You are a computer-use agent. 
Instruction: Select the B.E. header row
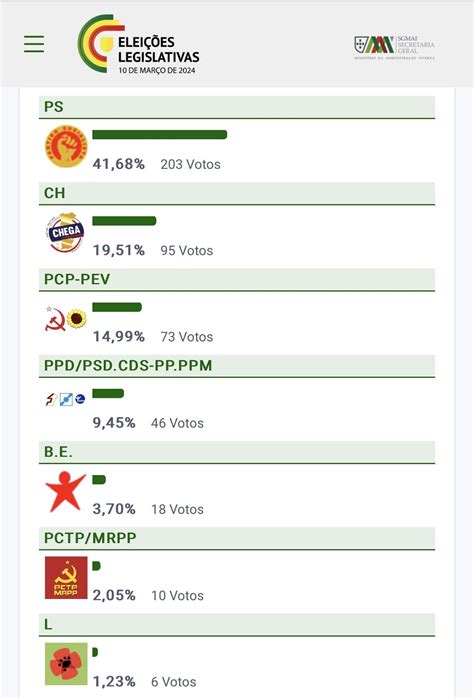tap(237, 452)
